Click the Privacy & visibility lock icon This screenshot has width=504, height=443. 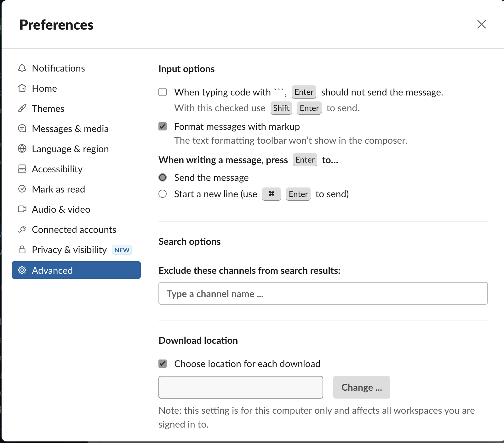tap(22, 250)
